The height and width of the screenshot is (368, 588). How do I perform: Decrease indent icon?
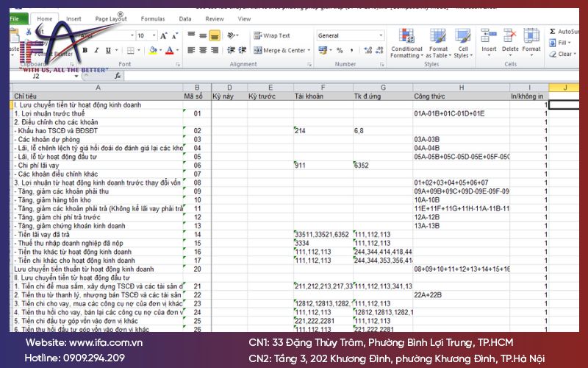(231, 50)
